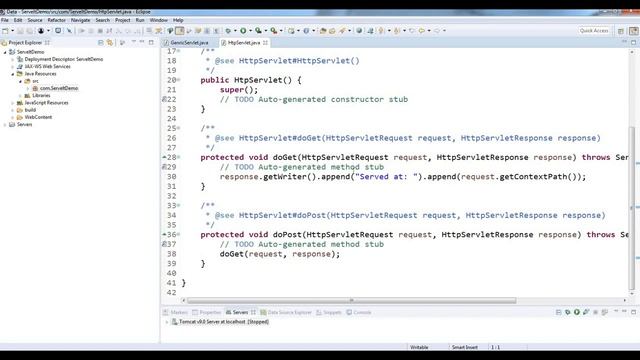Viewport: 640px width, 360px height.
Task: Click the Open Perspective icon
Action: coord(621,31)
